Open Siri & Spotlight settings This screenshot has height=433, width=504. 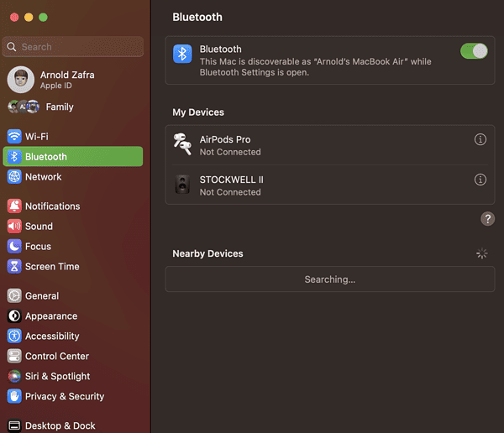point(57,377)
